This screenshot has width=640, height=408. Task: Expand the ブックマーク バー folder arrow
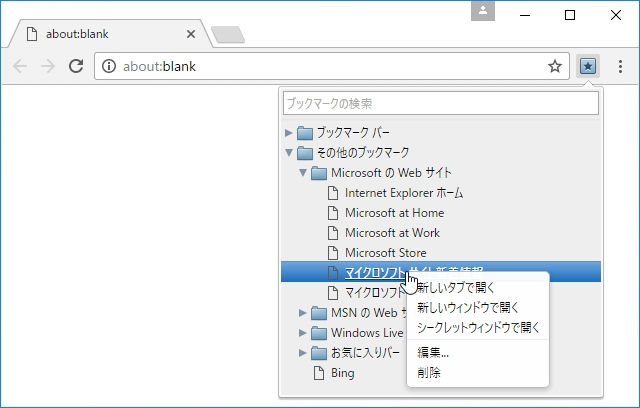click(x=289, y=133)
